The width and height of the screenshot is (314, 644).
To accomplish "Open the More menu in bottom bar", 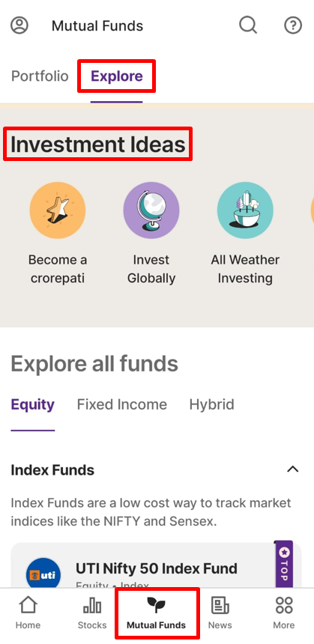I will click(x=283, y=613).
